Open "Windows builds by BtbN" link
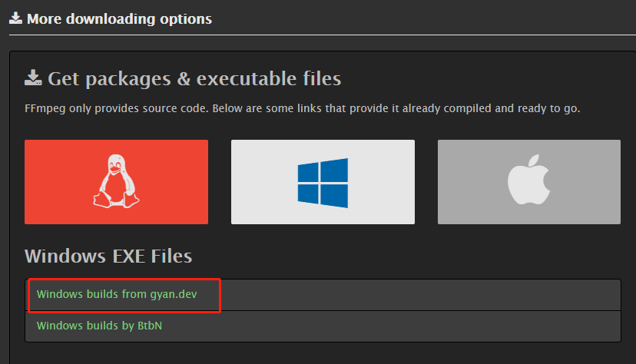Screen dimensions: 636x364 (99, 326)
